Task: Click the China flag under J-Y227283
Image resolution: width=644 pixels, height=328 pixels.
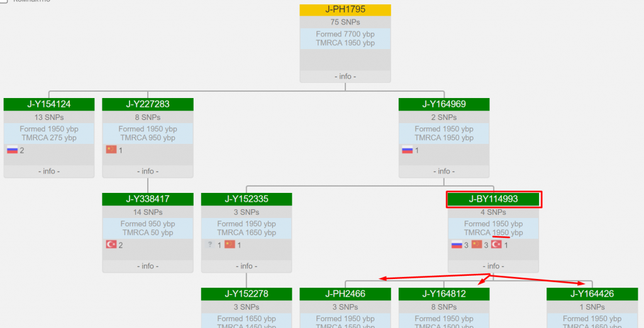Action: coord(111,150)
